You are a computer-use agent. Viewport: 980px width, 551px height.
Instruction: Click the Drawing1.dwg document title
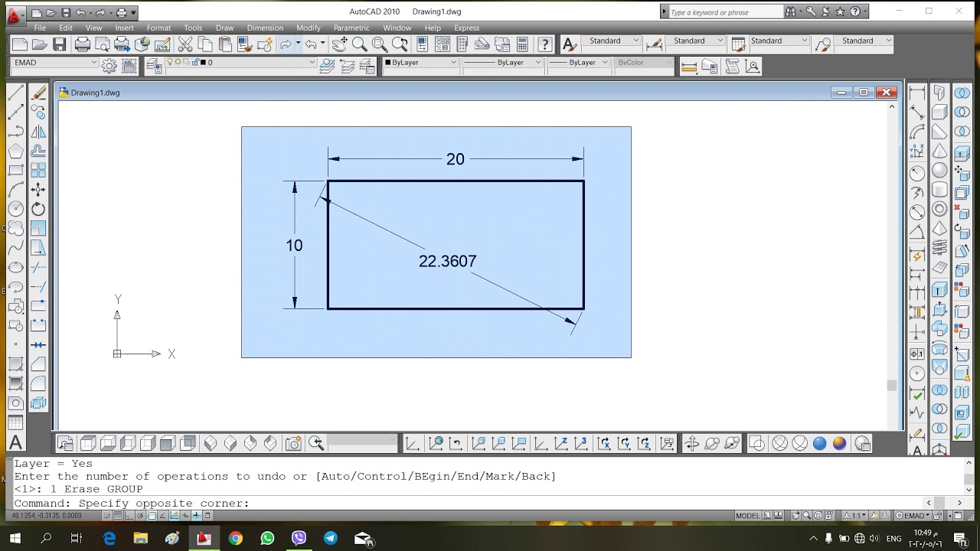[95, 93]
